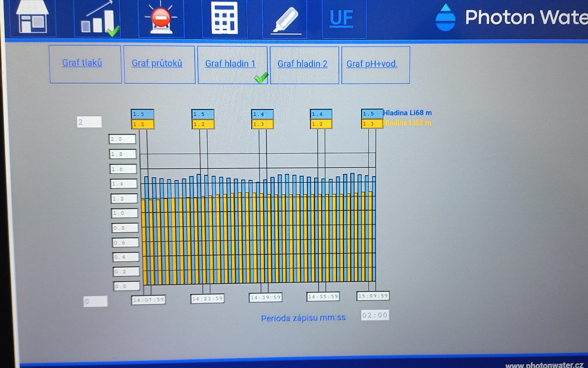Switch to Graf průtoků tab
This screenshot has height=368, width=588.
click(157, 63)
